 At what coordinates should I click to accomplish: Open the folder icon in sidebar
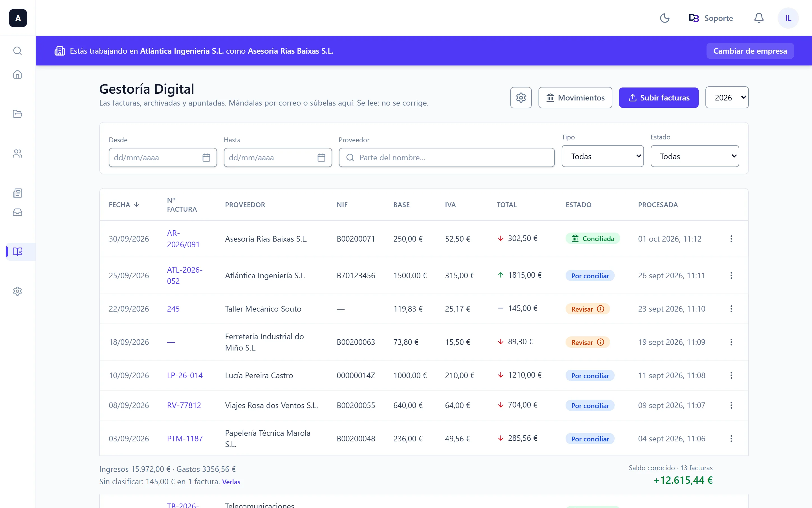click(x=17, y=114)
